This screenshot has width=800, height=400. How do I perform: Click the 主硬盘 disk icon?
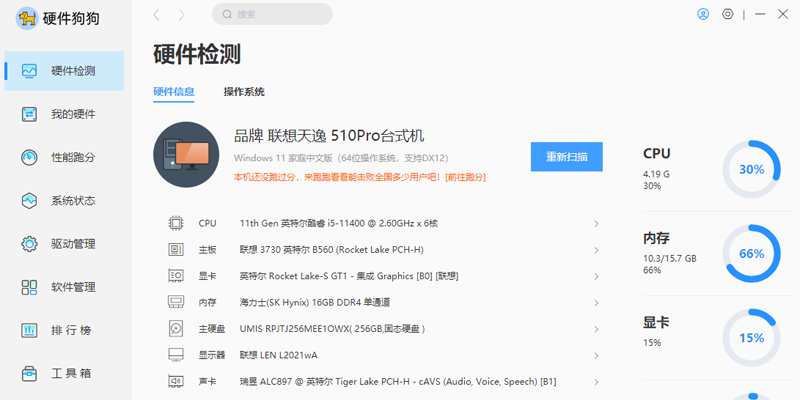[x=176, y=329]
